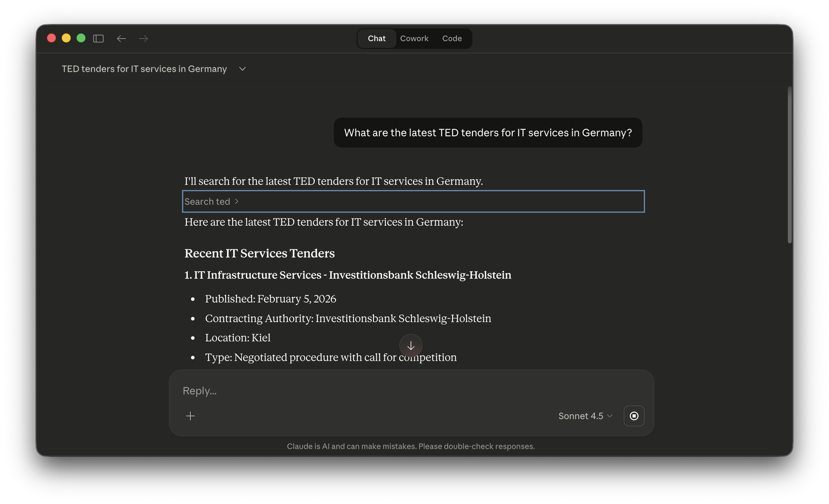Click the conversation title text
This screenshot has width=829, height=504.
coord(144,69)
